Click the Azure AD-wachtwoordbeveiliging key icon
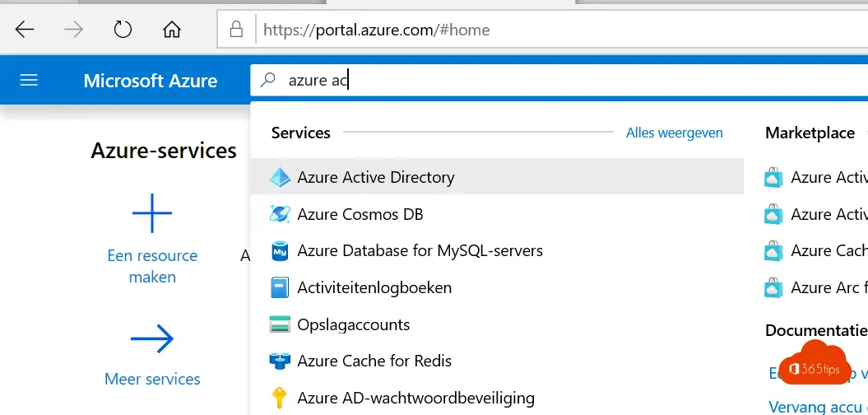The width and height of the screenshot is (868, 415). 280,398
